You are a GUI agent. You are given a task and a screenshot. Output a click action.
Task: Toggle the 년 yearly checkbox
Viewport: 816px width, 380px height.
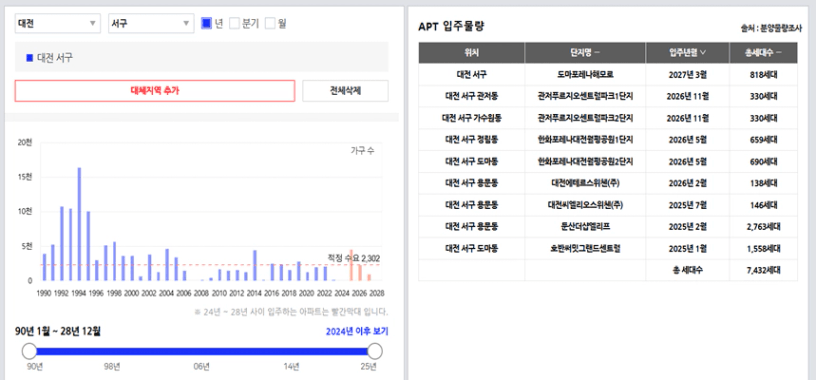[x=206, y=23]
